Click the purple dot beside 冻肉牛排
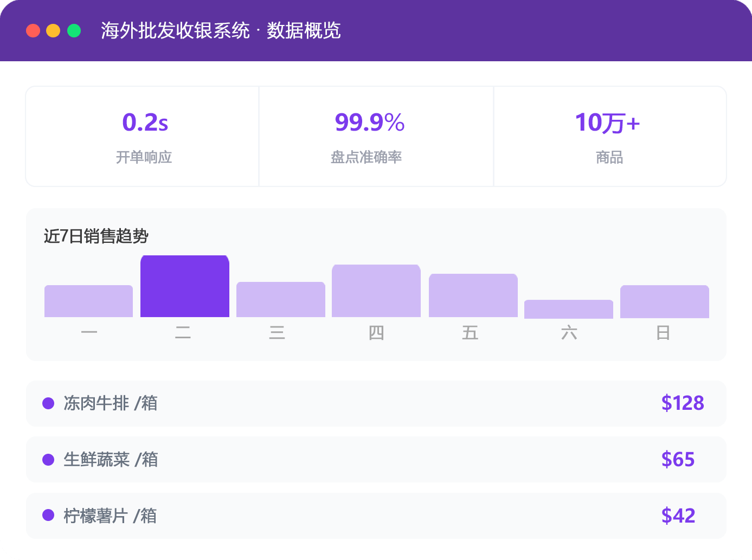The width and height of the screenshot is (752, 560). pyautogui.click(x=48, y=403)
